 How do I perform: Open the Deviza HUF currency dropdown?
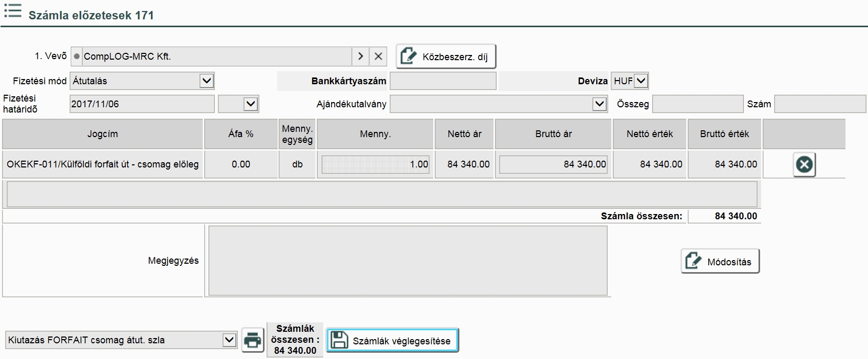coord(641,81)
